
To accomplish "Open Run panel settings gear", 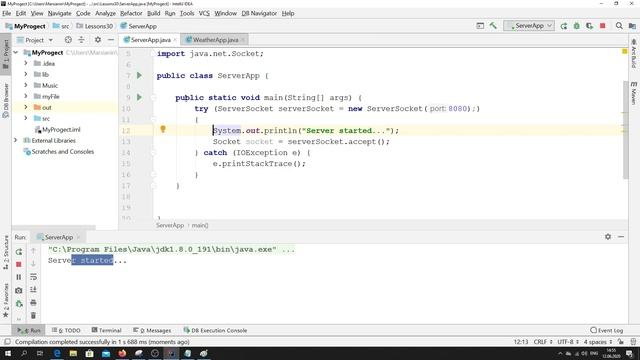I will (608, 237).
